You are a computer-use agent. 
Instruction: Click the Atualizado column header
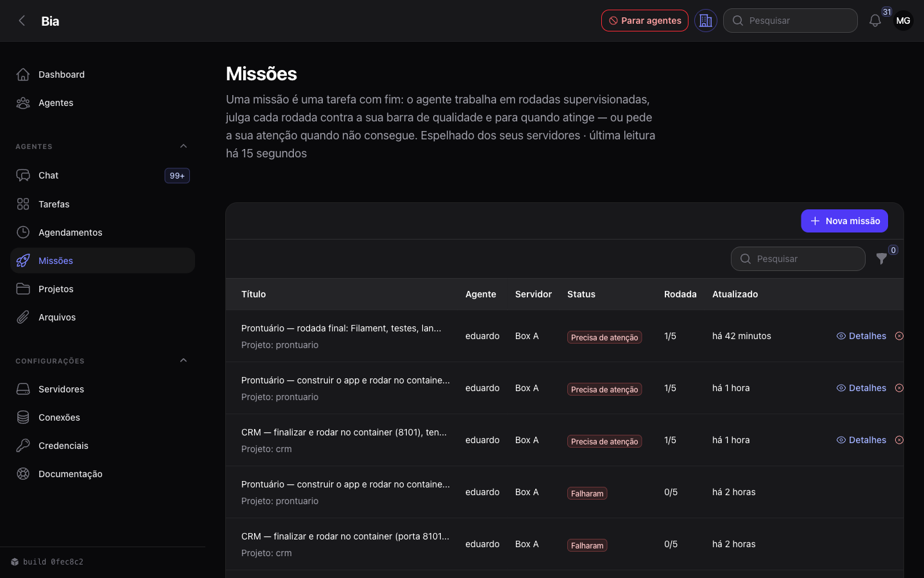pos(735,294)
